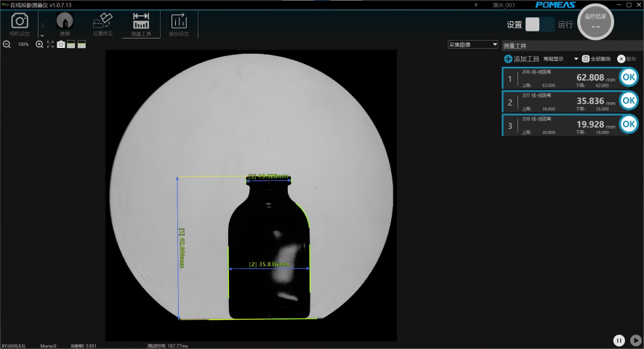
Task: Click the lower limit 35.000 of row 2
Action: tap(602, 109)
